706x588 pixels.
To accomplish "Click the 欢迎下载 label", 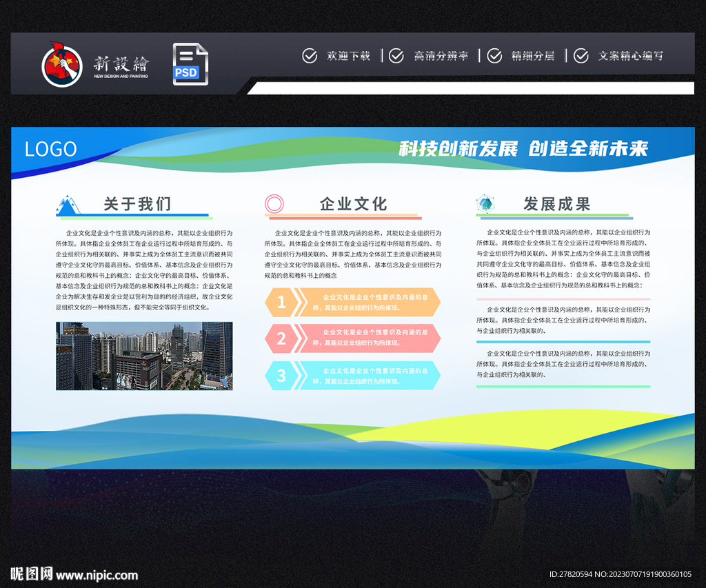I will point(348,56).
